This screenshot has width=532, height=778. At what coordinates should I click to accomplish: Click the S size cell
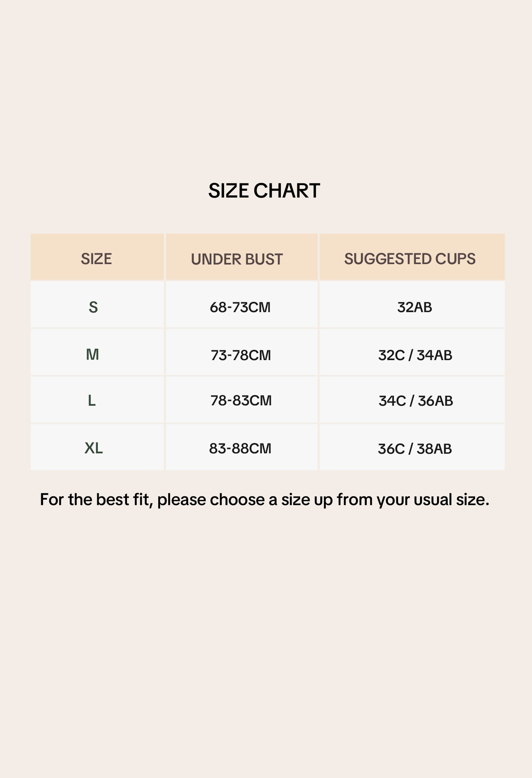pos(94,307)
